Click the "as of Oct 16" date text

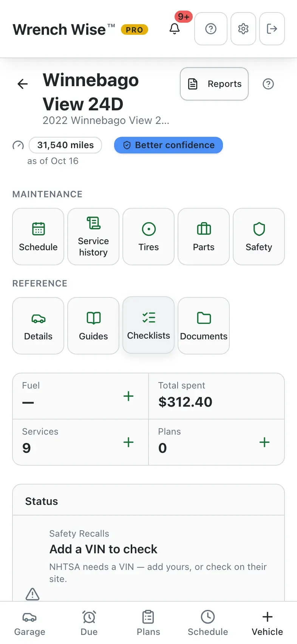click(x=53, y=161)
